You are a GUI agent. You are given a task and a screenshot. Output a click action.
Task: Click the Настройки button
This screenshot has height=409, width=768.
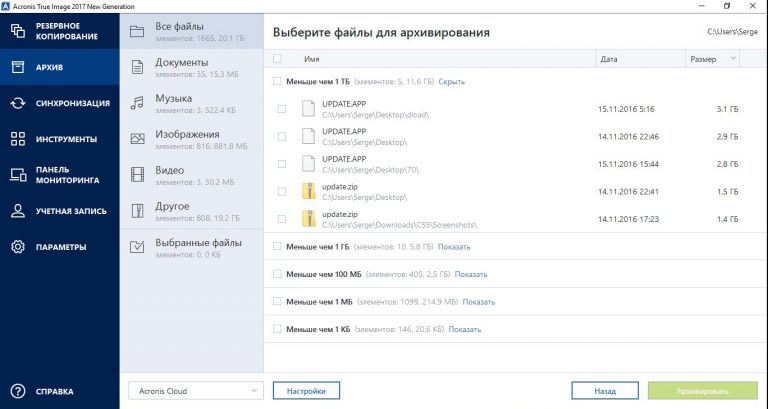coord(306,391)
